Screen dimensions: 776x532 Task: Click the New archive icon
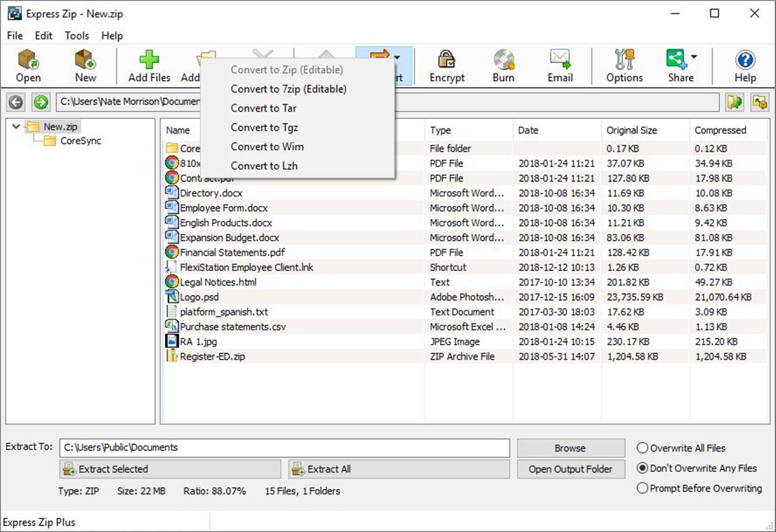pyautogui.click(x=85, y=66)
